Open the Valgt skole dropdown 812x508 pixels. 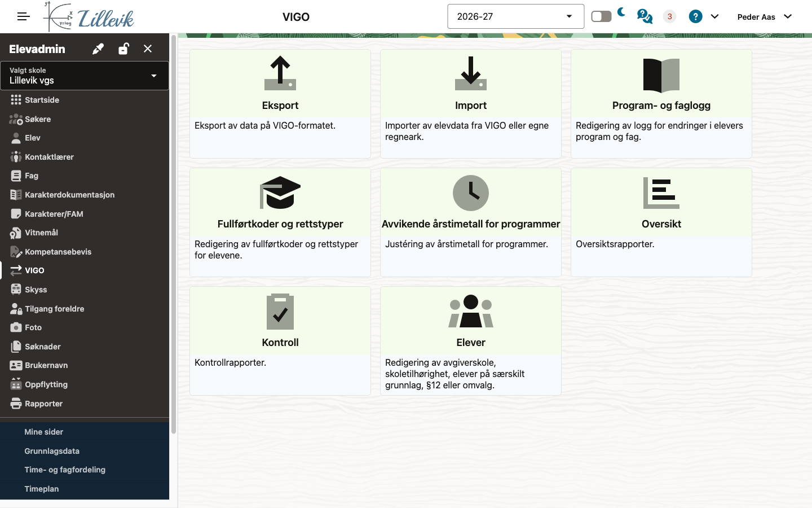pos(85,76)
